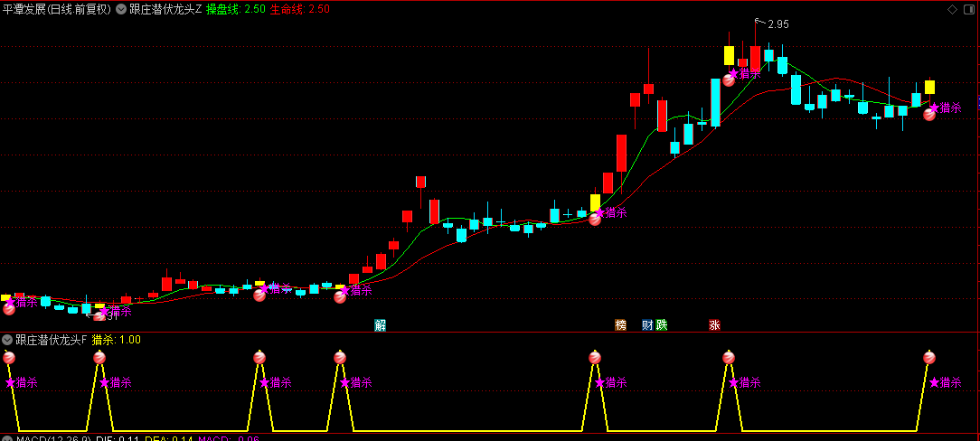Click the 跟庄潜伏龙头F indicator name

pyautogui.click(x=52, y=340)
